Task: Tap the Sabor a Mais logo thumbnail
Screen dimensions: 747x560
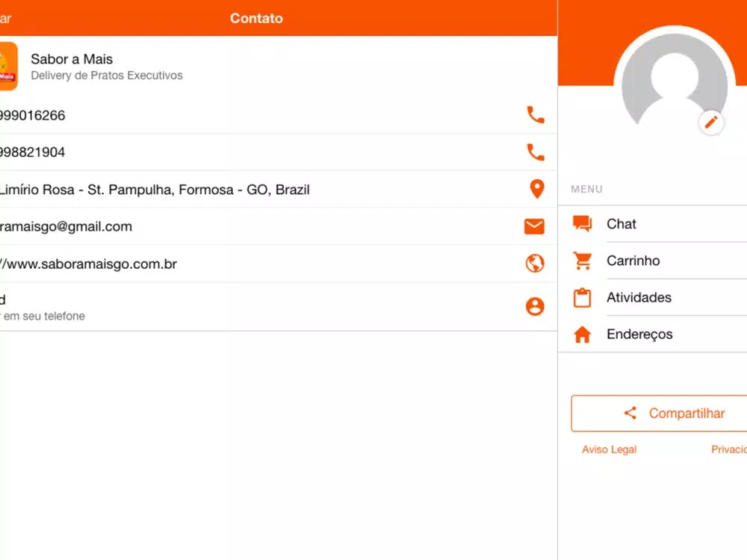Action: [8, 66]
